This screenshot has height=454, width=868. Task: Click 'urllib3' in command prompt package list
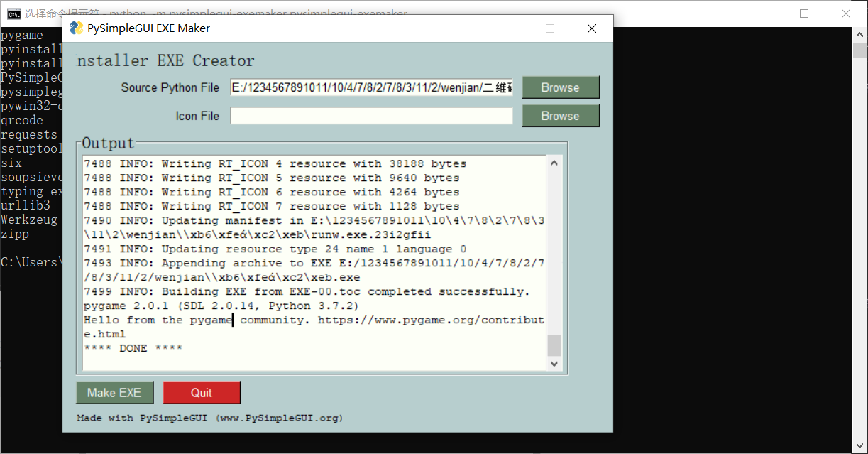[x=26, y=205]
